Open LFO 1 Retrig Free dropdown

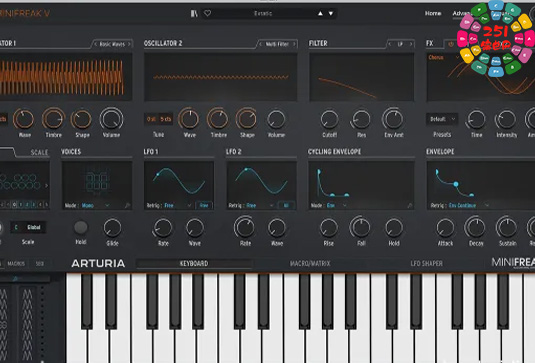pos(177,205)
